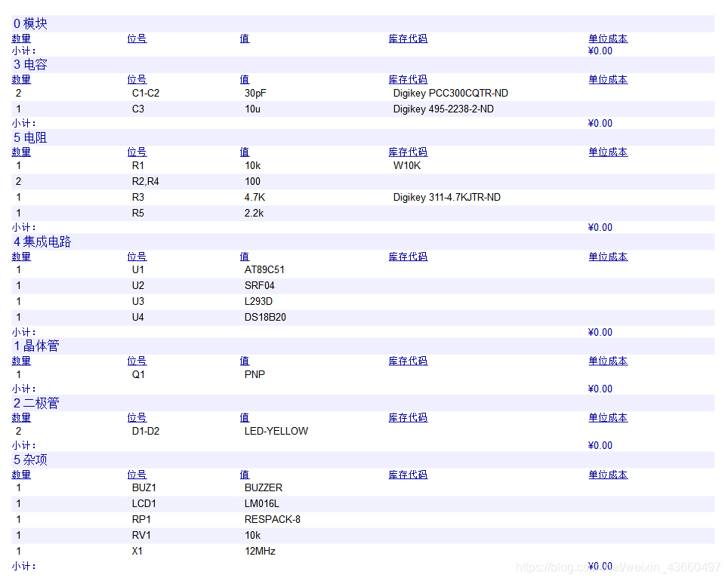Click the 位号 link under 5 杂项
The width and height of the screenshot is (728, 581).
pos(137,475)
